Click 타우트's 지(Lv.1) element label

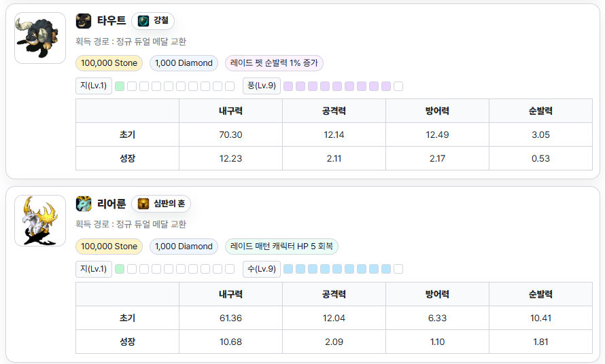click(x=94, y=86)
